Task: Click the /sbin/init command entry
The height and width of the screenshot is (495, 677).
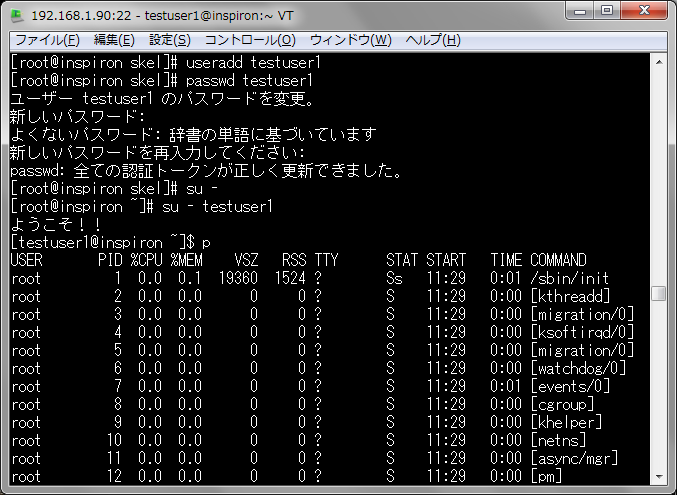Action: (569, 279)
